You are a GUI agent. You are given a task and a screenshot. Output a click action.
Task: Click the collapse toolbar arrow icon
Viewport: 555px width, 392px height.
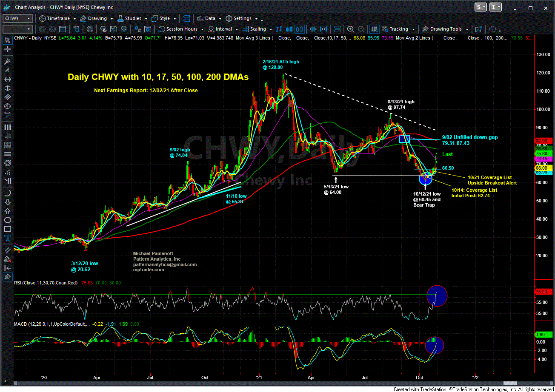pyautogui.click(x=7, y=268)
